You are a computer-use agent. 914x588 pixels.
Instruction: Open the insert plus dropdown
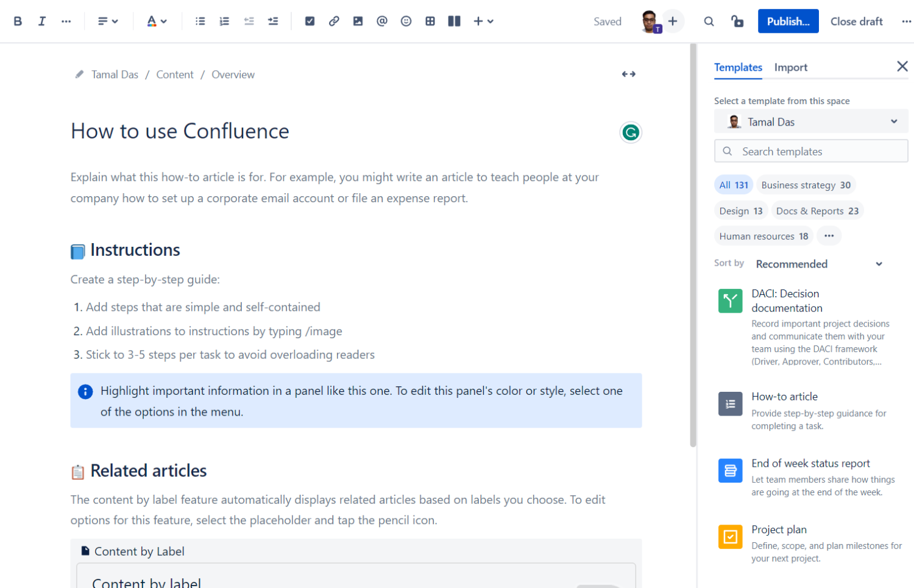coord(483,21)
